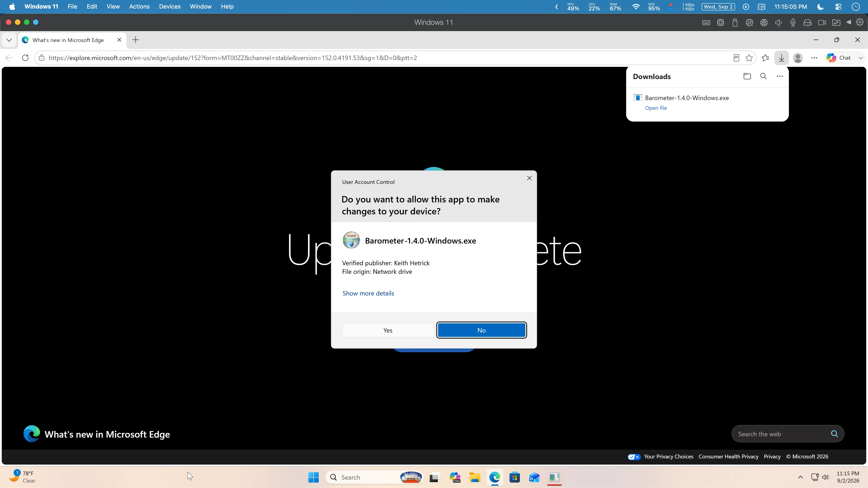Expand the tab actions menu chevron
Viewport: 868px width, 488px height.
point(9,40)
